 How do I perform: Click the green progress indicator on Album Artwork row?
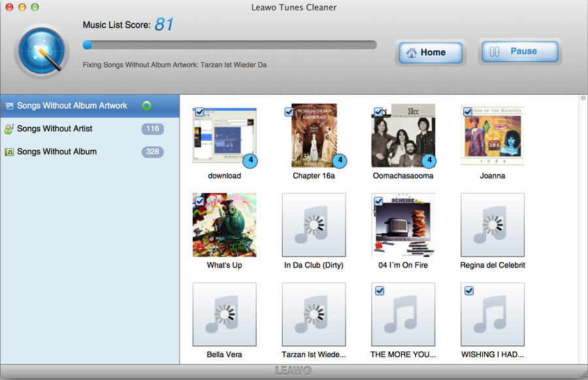click(146, 105)
